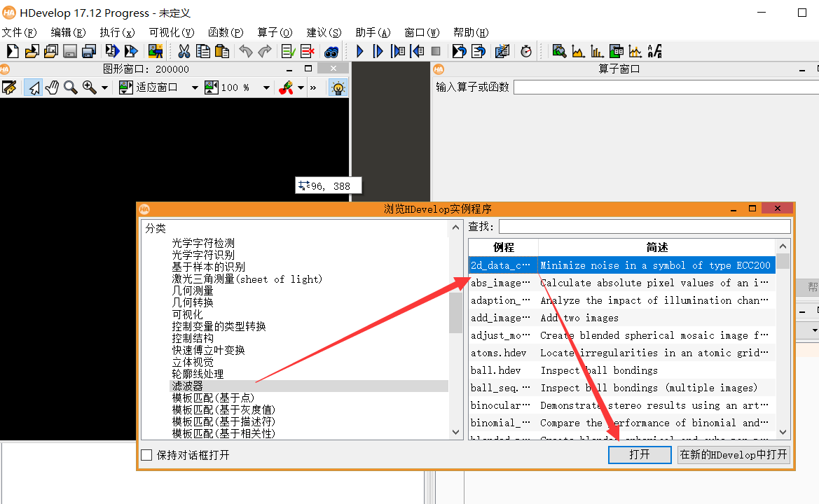The height and width of the screenshot is (504, 819).
Task: Select the 滤波器 category in example list
Action: [186, 386]
